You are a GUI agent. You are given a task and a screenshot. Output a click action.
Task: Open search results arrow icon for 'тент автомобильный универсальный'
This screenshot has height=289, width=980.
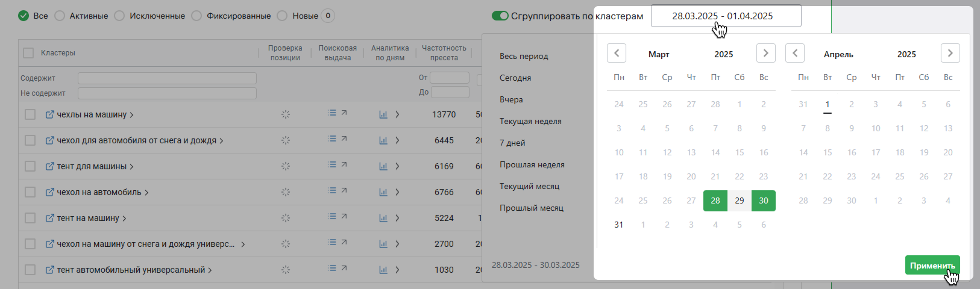click(344, 268)
